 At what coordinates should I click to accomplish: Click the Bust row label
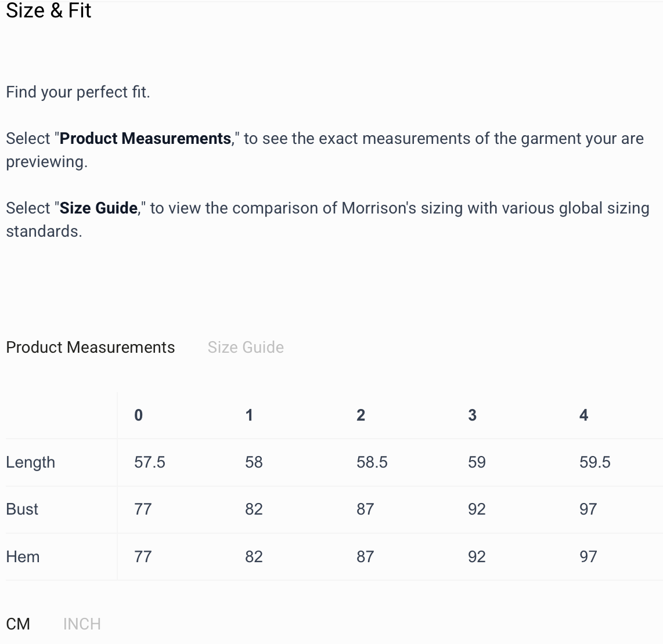22,509
